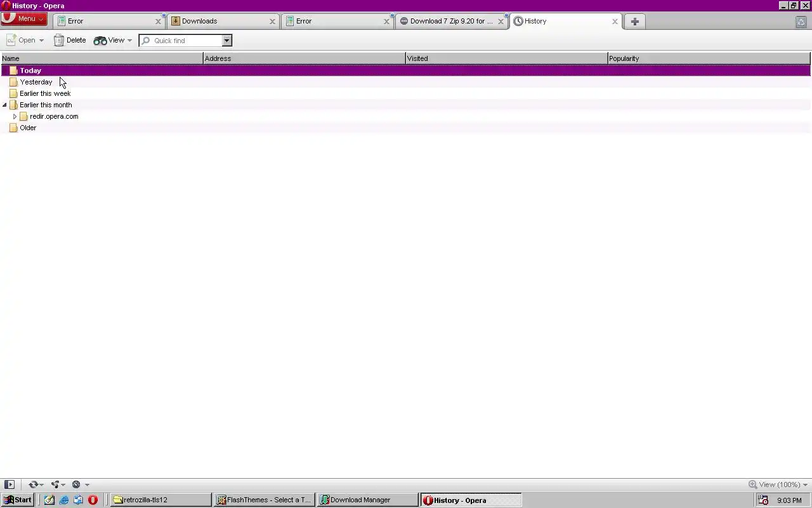The image size is (812, 508).
Task: Select the Today history folder
Action: coord(405,70)
